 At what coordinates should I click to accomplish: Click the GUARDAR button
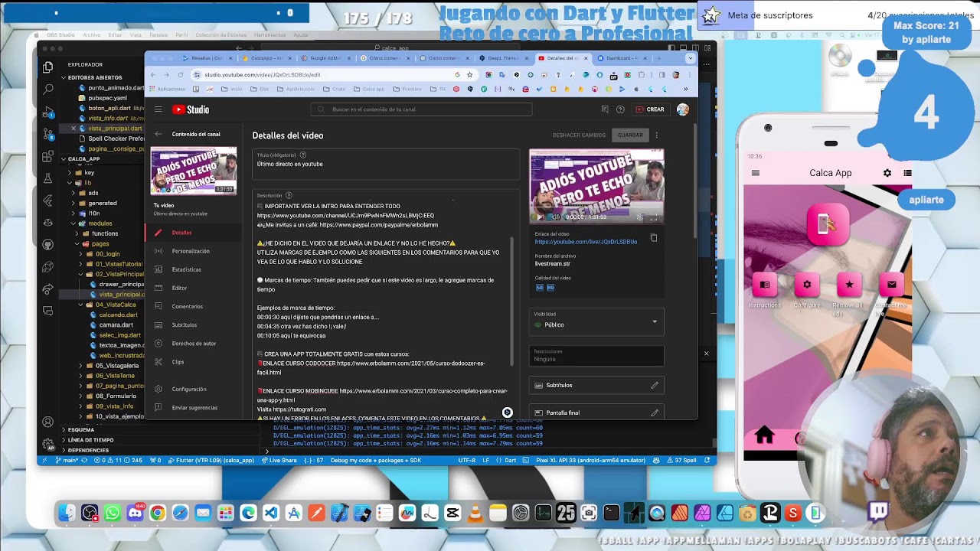coord(630,135)
